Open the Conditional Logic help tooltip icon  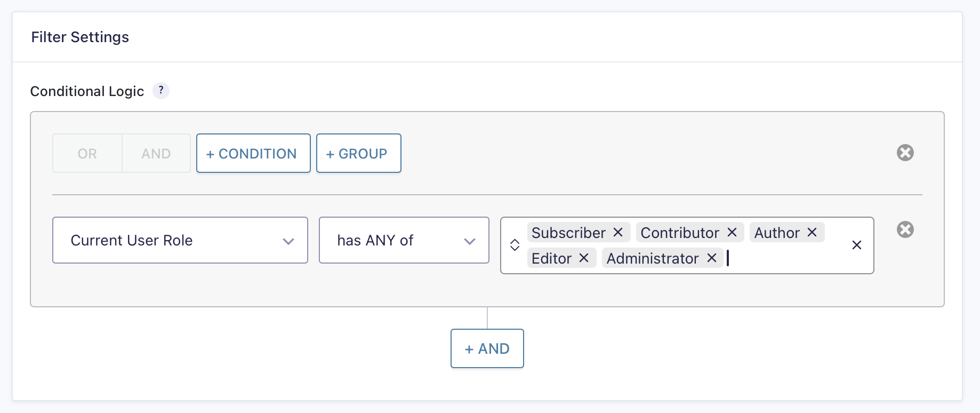pos(161,91)
